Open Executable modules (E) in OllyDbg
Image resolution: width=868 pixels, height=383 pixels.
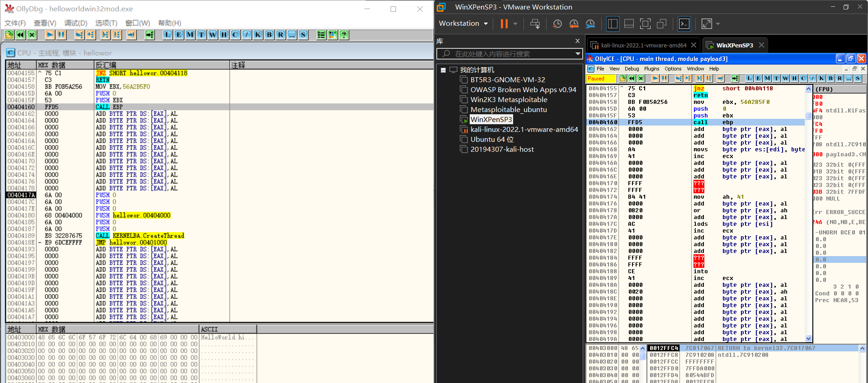point(179,35)
